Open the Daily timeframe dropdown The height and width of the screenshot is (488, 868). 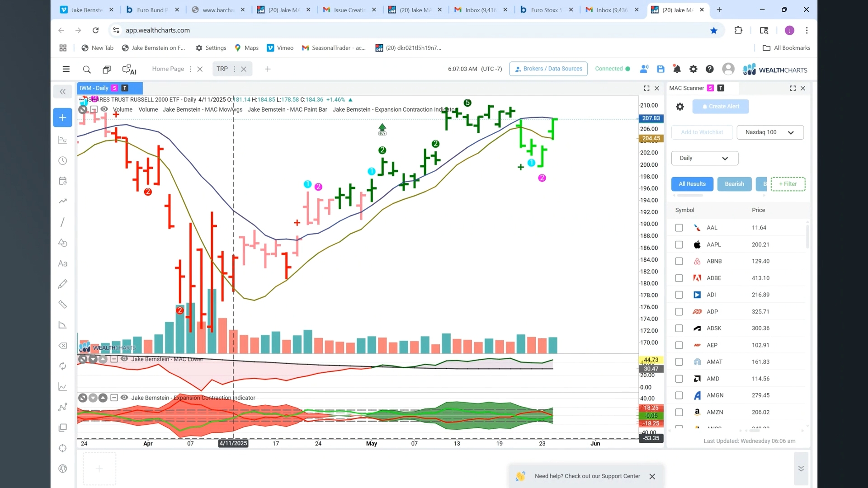704,158
